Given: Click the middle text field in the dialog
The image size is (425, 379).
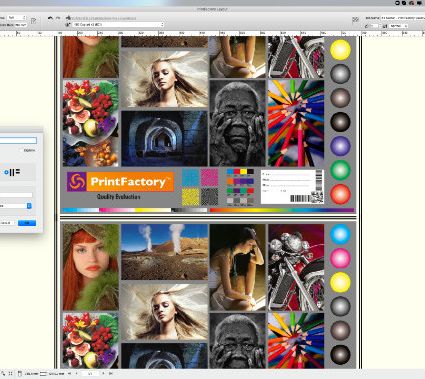Looking at the screenshot, I should [x=16, y=195].
